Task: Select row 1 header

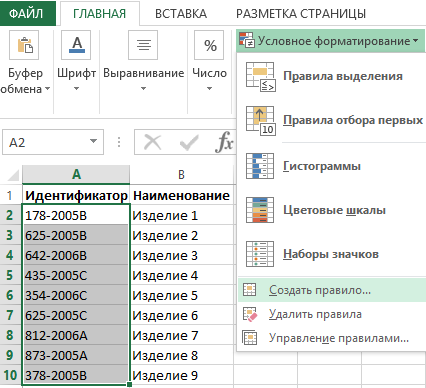Action: pos(10,195)
